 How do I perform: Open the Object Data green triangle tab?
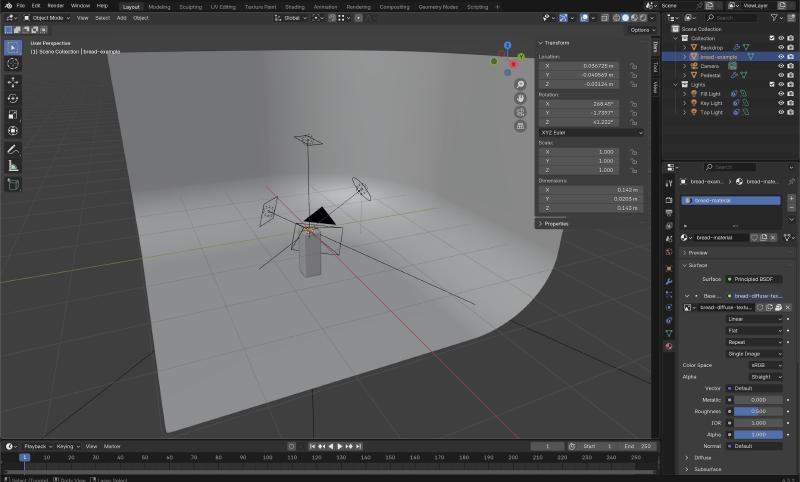669,334
